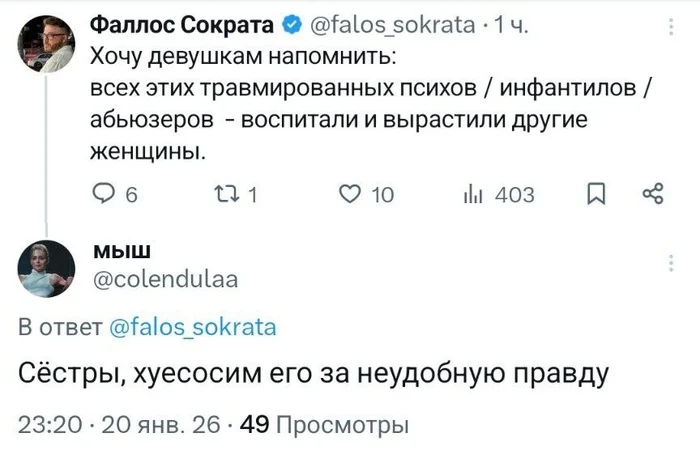Visit the @colendulaa handle link

pos(165,279)
